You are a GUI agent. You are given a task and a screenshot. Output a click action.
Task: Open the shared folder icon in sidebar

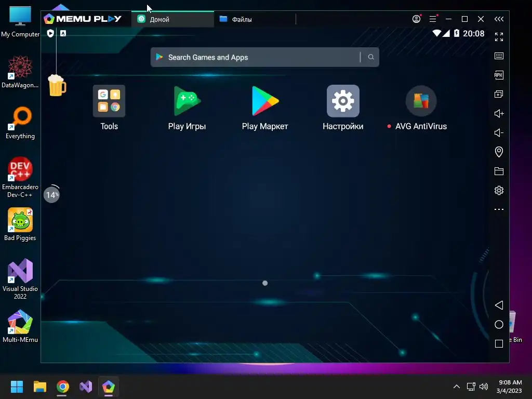tap(499, 171)
